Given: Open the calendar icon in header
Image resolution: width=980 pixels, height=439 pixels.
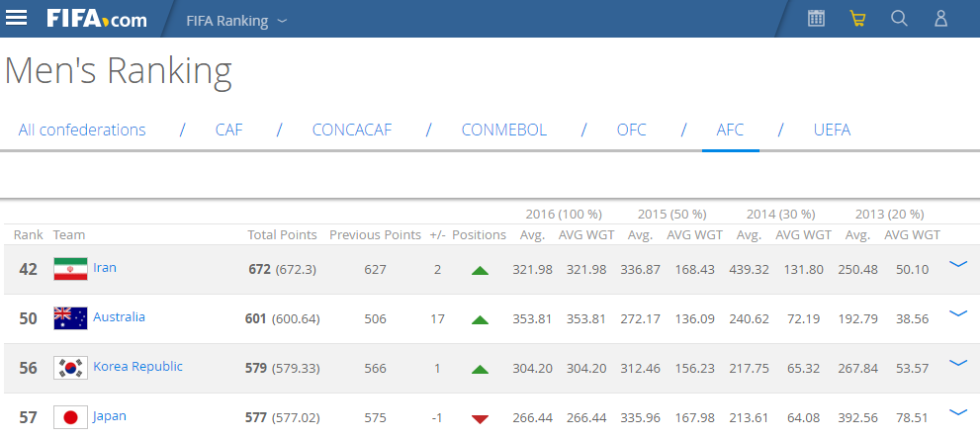Looking at the screenshot, I should pyautogui.click(x=816, y=19).
